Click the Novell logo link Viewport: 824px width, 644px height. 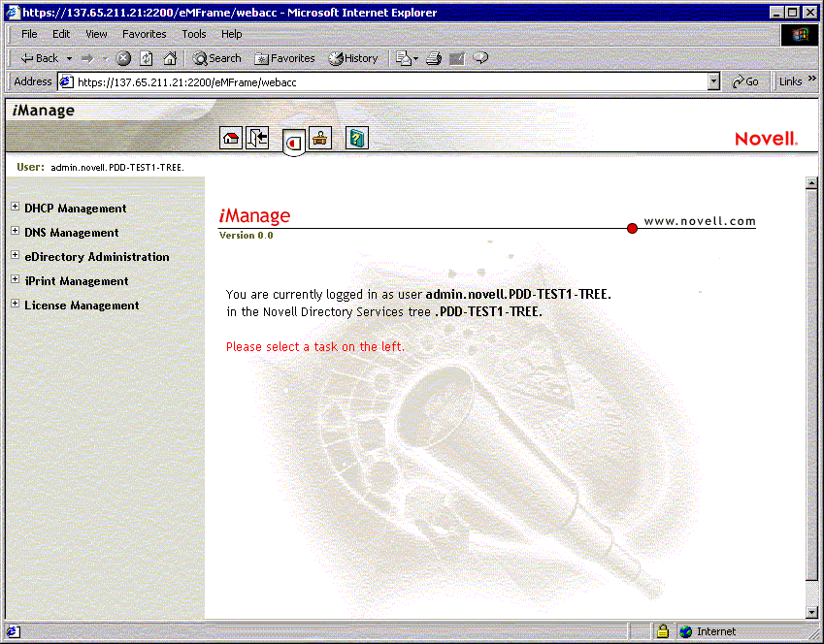tap(766, 138)
